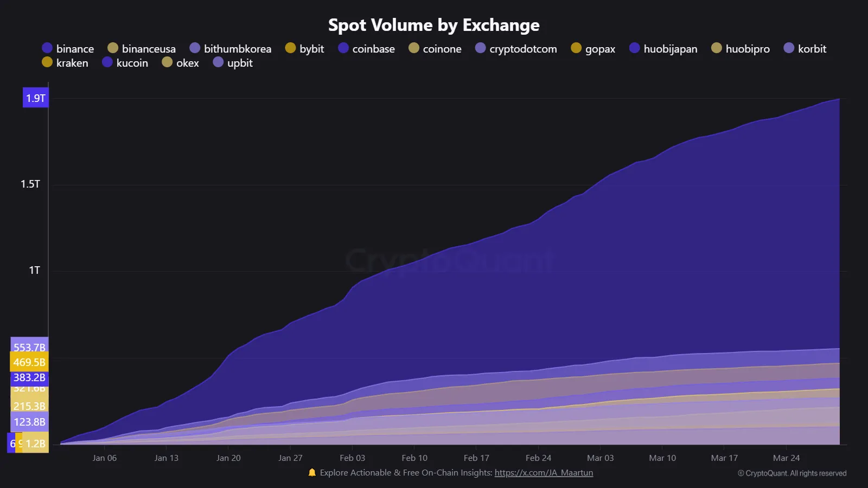
Task: Select the korbit legend color dot
Action: coord(788,48)
